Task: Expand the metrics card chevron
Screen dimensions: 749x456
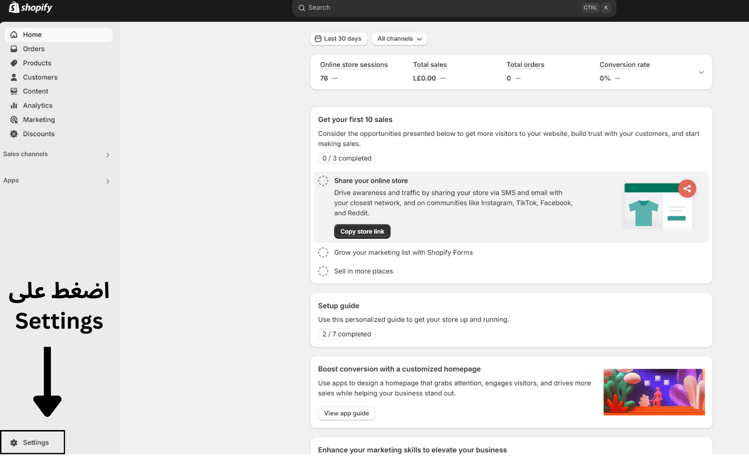Action: click(x=701, y=73)
